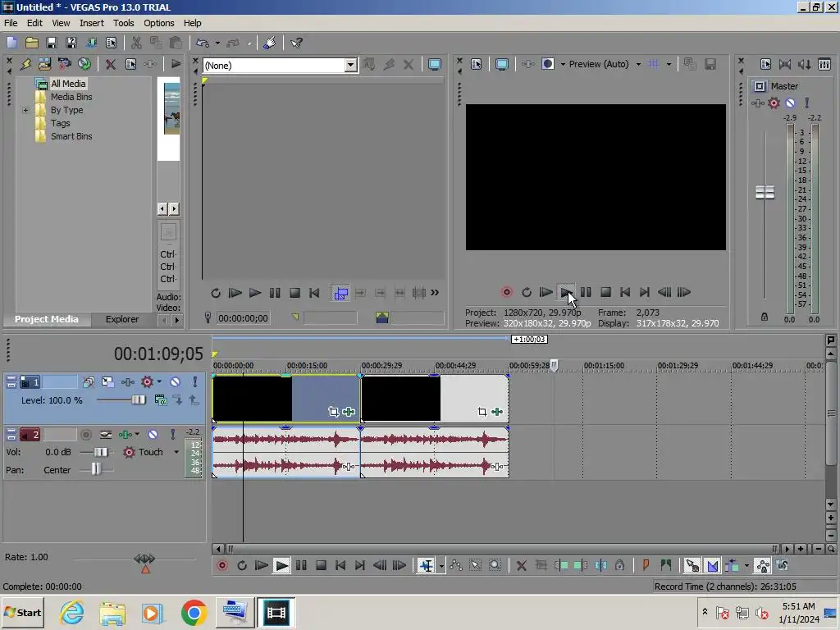Open the Overlays grid dropdown arrow
The height and width of the screenshot is (630, 840).
pyautogui.click(x=669, y=64)
